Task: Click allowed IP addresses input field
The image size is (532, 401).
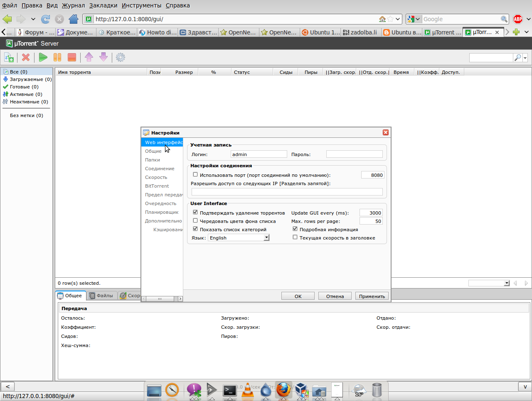Action: (x=287, y=191)
